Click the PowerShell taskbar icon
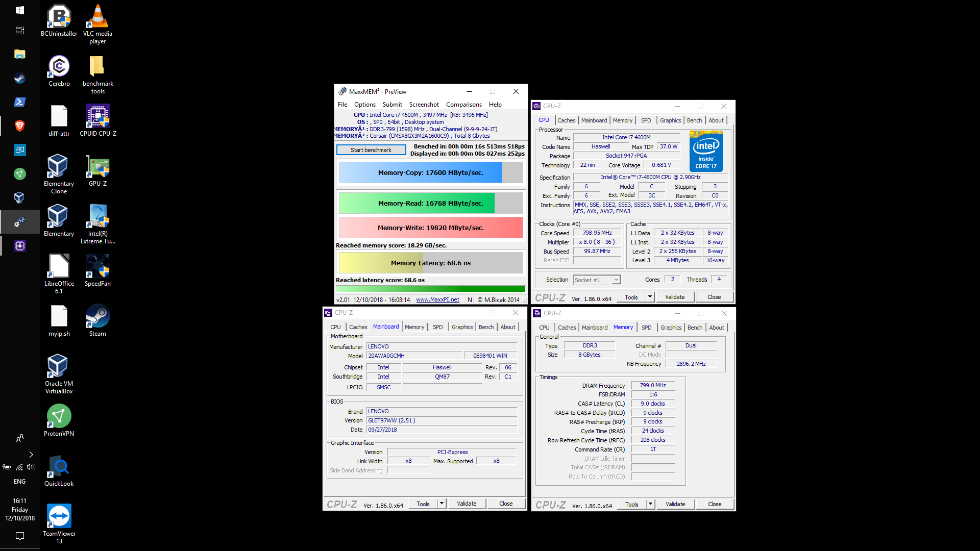Image resolution: width=980 pixels, height=551 pixels. [19, 102]
